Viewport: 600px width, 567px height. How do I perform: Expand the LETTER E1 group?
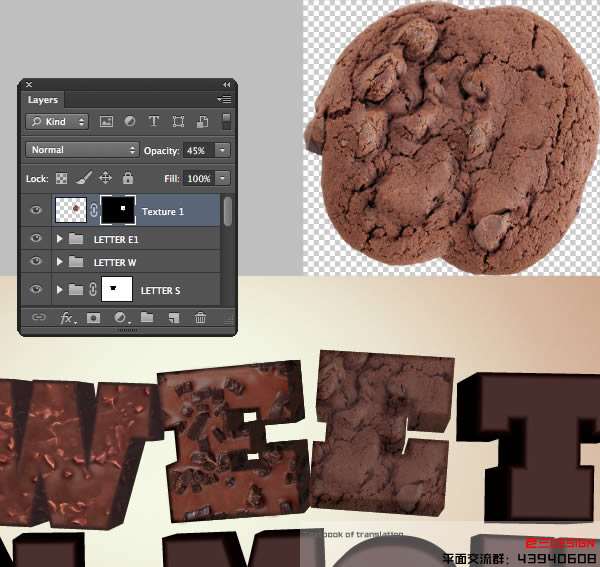(60, 239)
